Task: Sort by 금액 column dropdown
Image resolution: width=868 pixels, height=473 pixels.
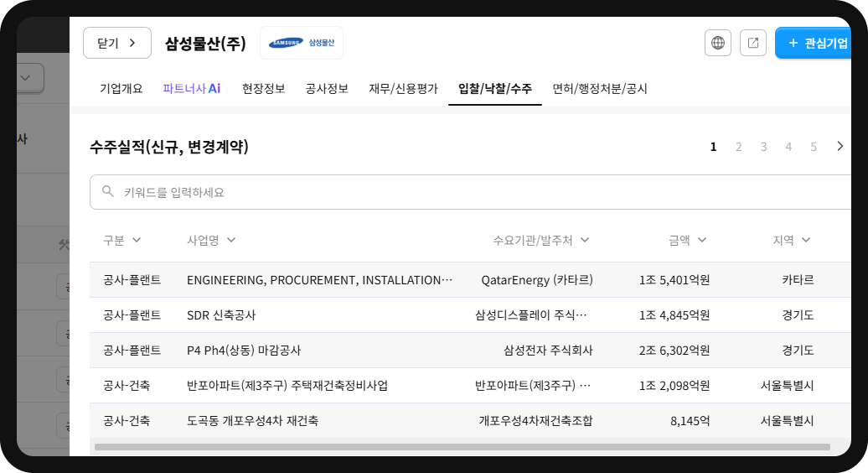Action: tap(688, 240)
